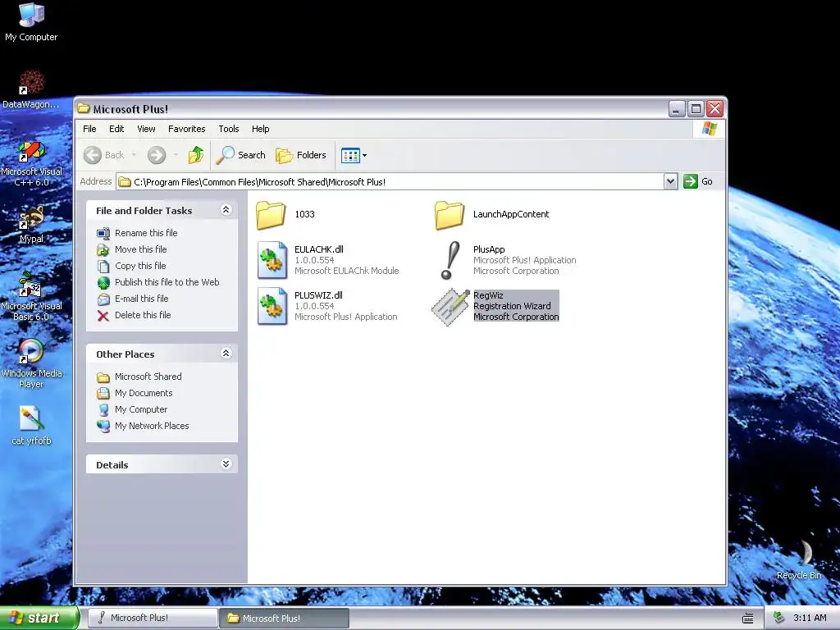Select the EULACHK.dll file icon
Screen dimensions: 840x630
(272, 260)
